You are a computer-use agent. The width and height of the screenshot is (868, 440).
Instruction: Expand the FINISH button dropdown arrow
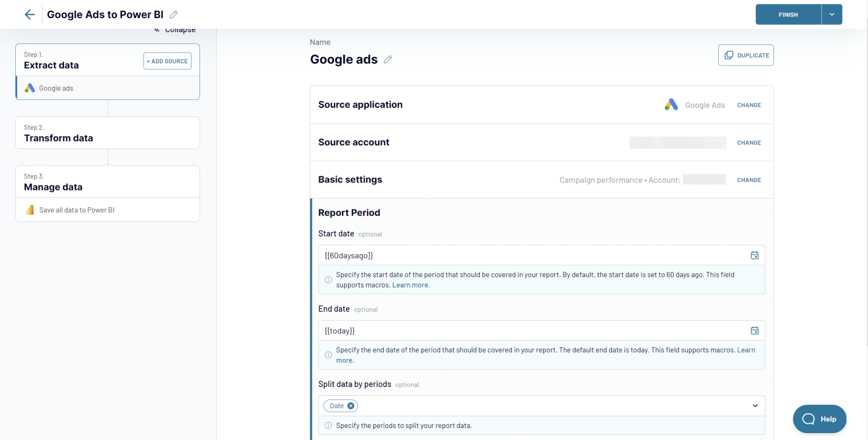tap(832, 15)
